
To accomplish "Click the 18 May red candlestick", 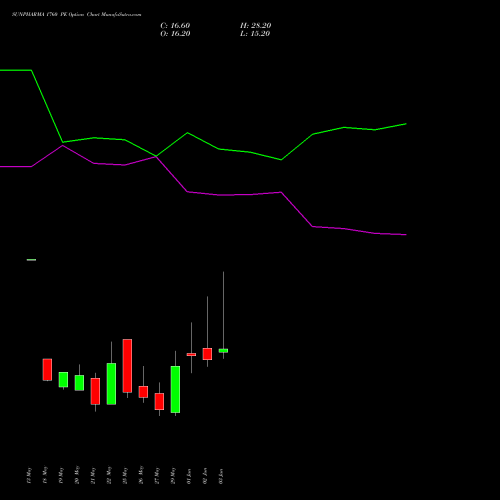I will [47, 370].
